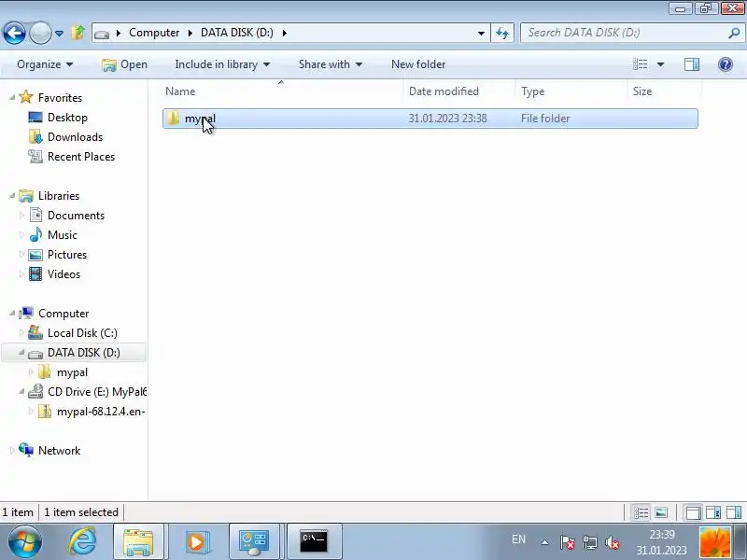747x560 pixels.
Task: Refresh the folder view
Action: (502, 33)
